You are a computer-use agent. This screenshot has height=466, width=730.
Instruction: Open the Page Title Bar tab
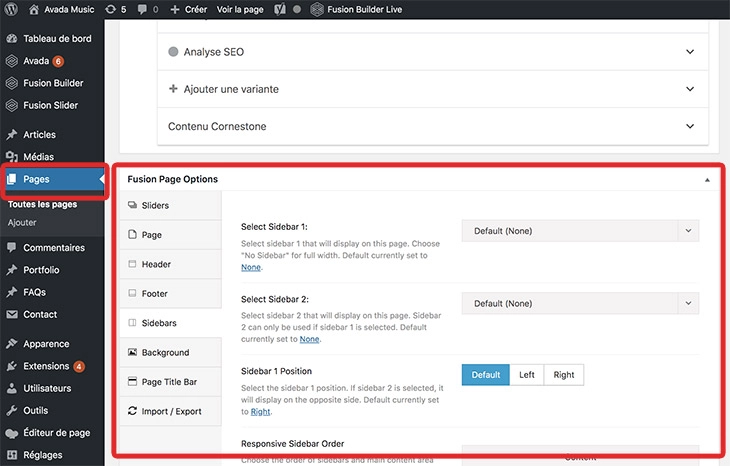click(x=170, y=382)
